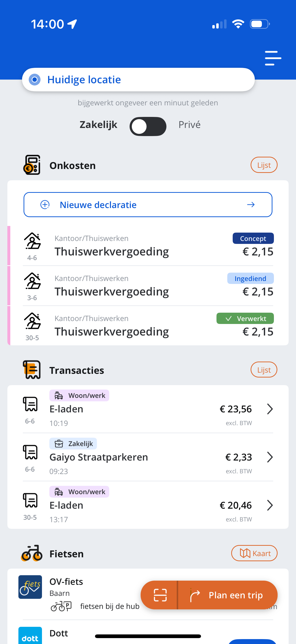This screenshot has height=644, width=296.
Task: Expand the €20,46 E-laden transaction chevron
Action: (x=270, y=505)
